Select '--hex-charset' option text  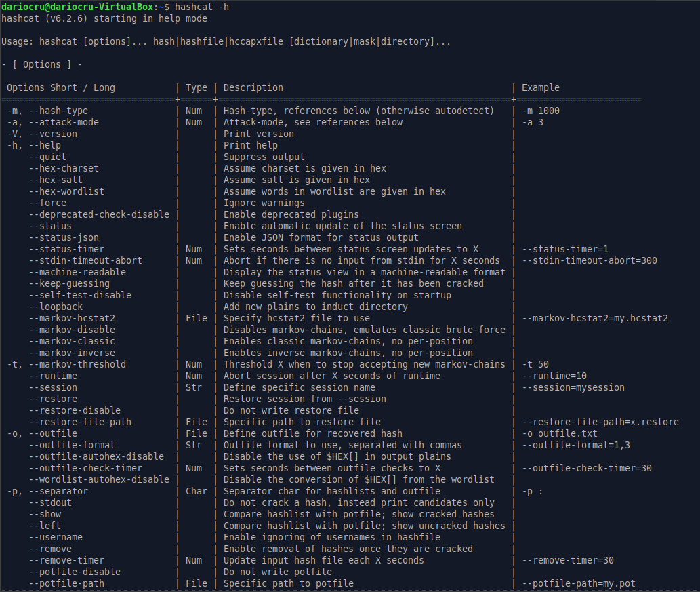64,168
